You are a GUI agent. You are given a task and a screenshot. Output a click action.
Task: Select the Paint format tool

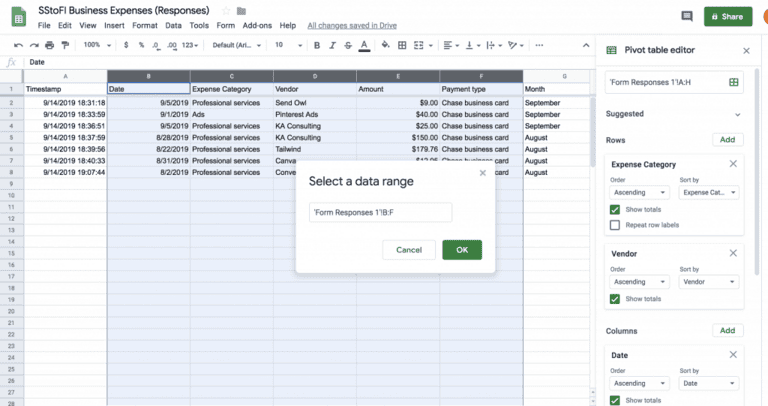coord(65,45)
